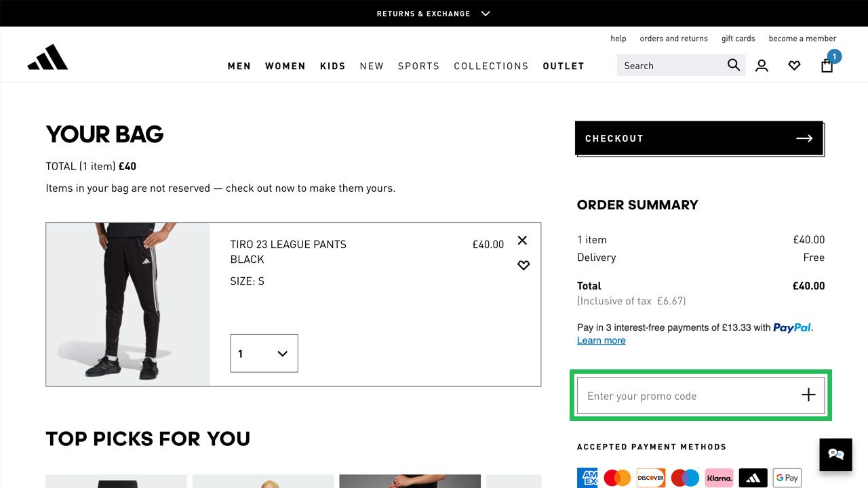The width and height of the screenshot is (868, 488).
Task: Open the shopping bag icon
Action: click(x=827, y=65)
